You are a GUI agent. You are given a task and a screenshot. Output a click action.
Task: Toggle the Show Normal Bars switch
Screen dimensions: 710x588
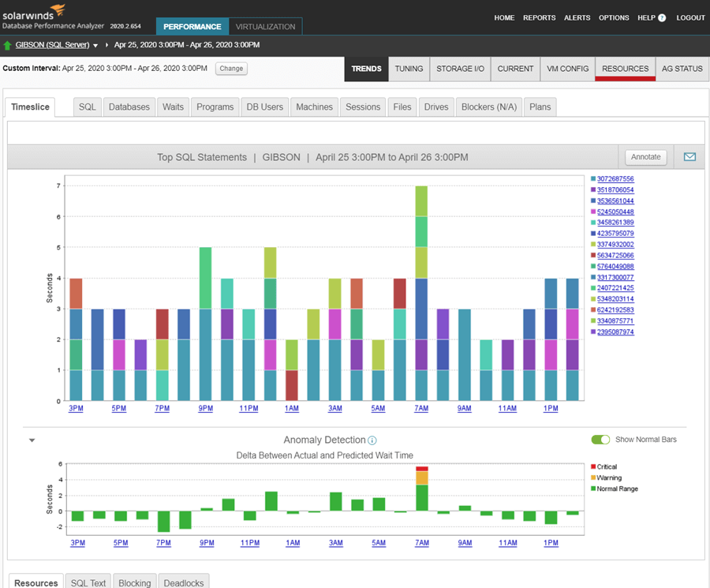(x=600, y=440)
